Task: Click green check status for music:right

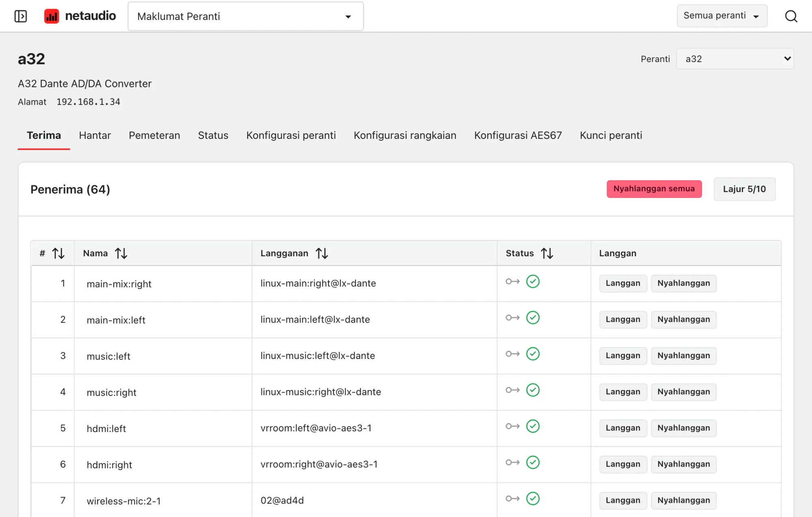Action: click(533, 390)
